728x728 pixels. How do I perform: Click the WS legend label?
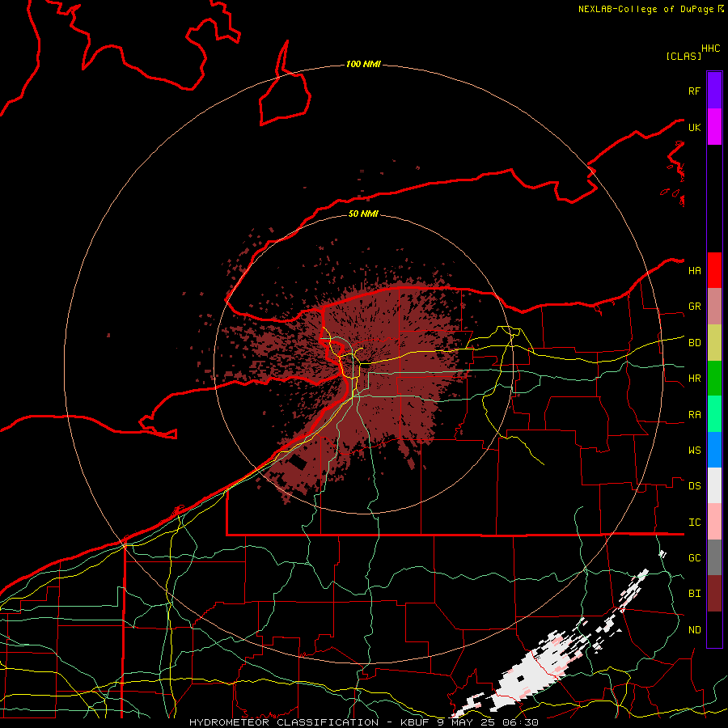(694, 451)
